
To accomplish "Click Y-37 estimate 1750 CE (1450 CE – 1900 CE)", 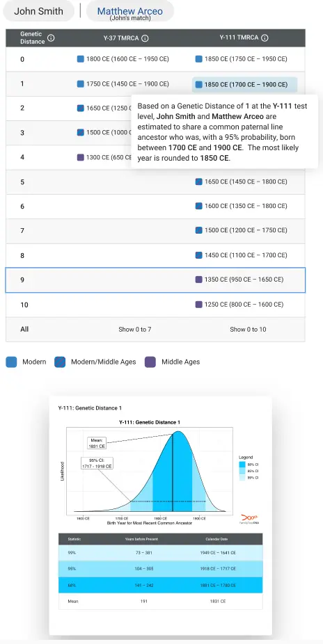I will tap(123, 83).
